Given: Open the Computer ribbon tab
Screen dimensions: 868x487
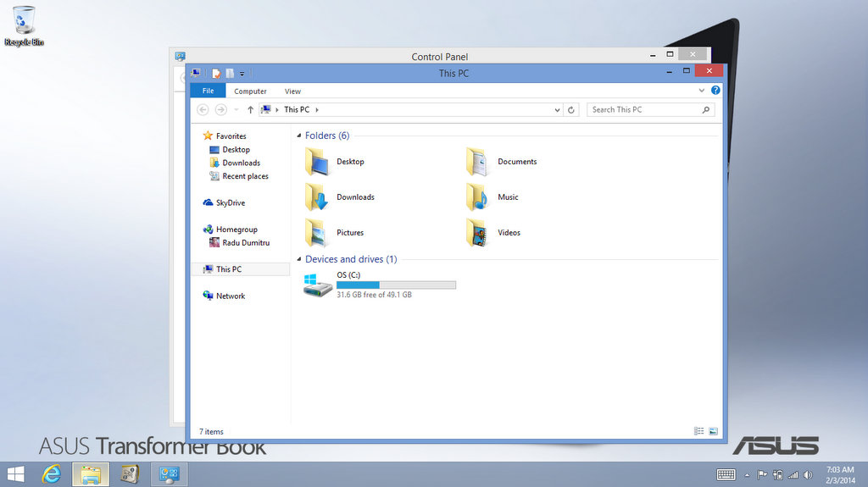Looking at the screenshot, I should click(x=250, y=91).
